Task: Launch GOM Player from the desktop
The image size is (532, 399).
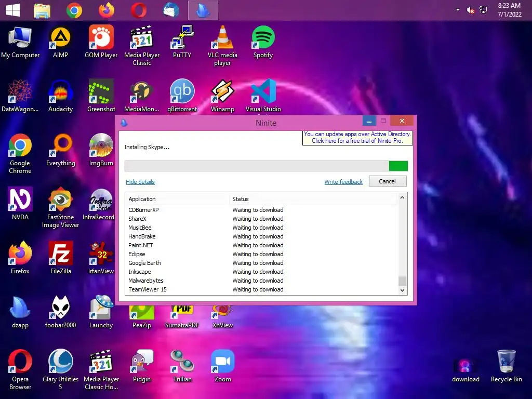Action: click(101, 42)
